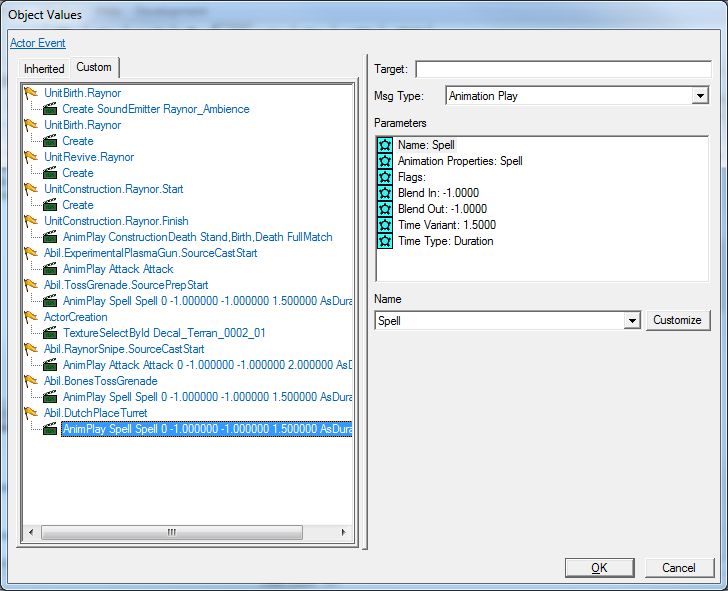Switch to the Custom tab
Screen dimensions: 728x591
pyautogui.click(x=94, y=67)
